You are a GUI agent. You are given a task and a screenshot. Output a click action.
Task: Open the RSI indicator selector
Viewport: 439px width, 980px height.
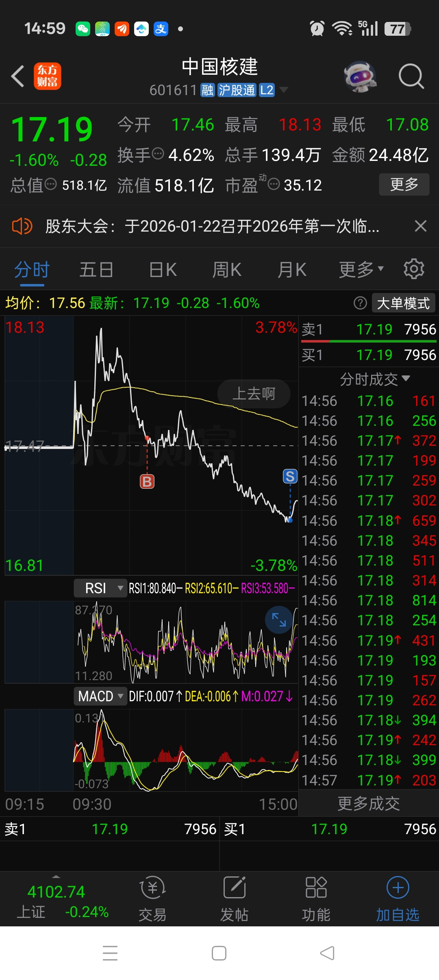tap(100, 588)
